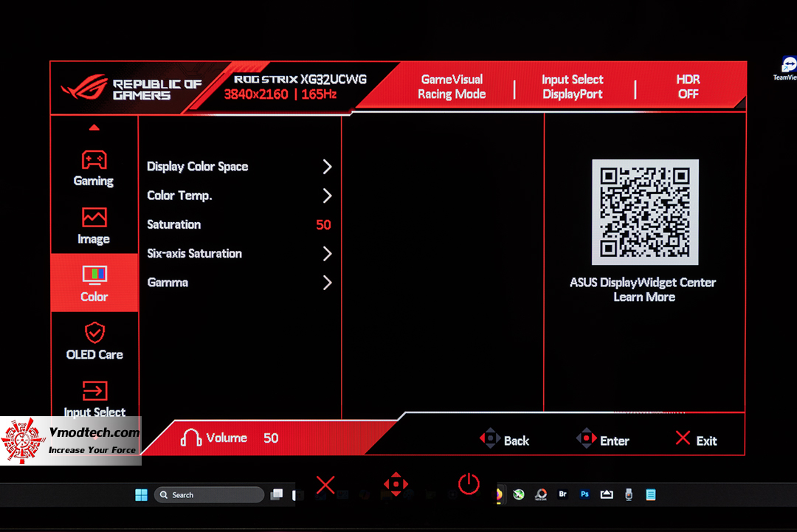The height and width of the screenshot is (532, 797).
Task: Open the Input Select section
Action: tap(94, 399)
